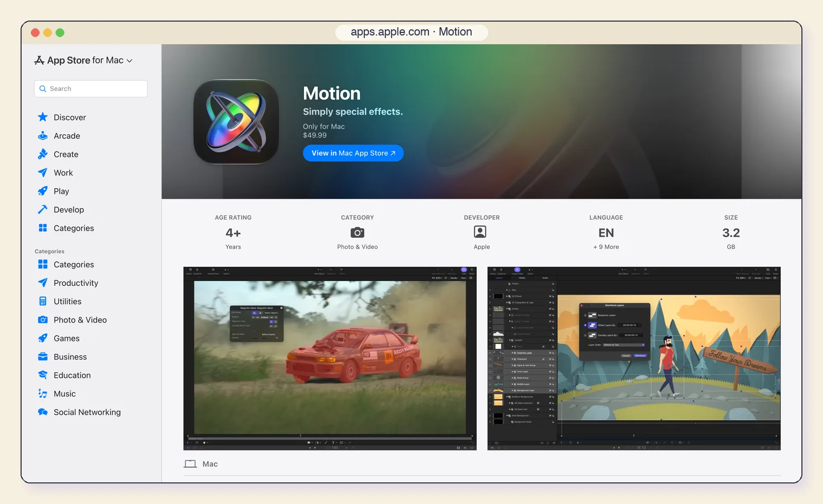Open the Education graduation cap icon

coord(43,375)
